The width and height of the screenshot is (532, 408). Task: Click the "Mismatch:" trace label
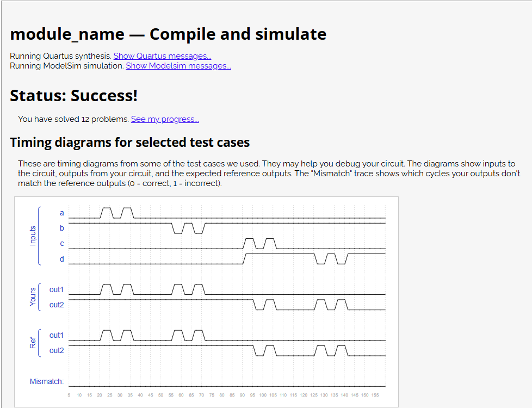[x=47, y=381]
